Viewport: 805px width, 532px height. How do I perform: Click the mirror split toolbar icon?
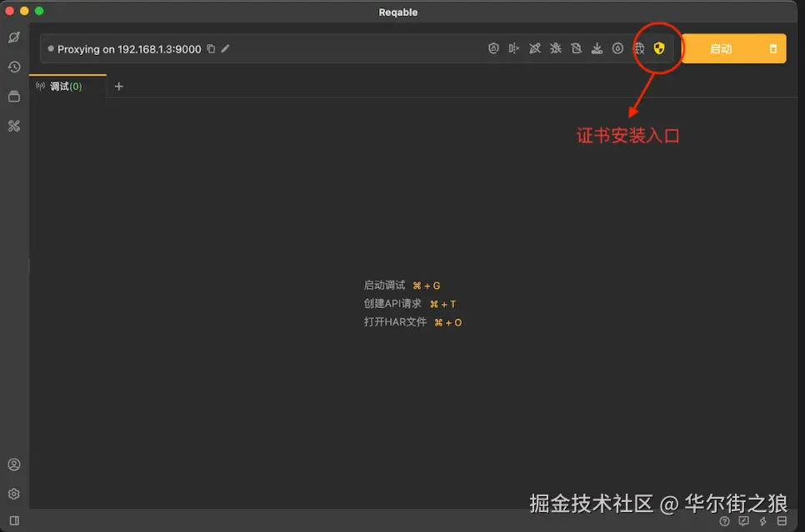514,48
